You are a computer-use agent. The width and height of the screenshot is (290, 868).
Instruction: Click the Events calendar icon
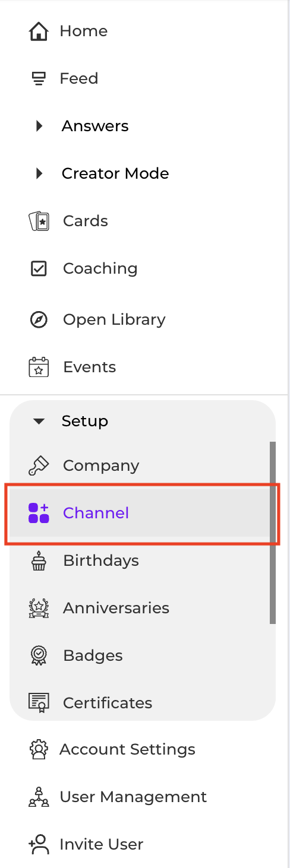[39, 367]
